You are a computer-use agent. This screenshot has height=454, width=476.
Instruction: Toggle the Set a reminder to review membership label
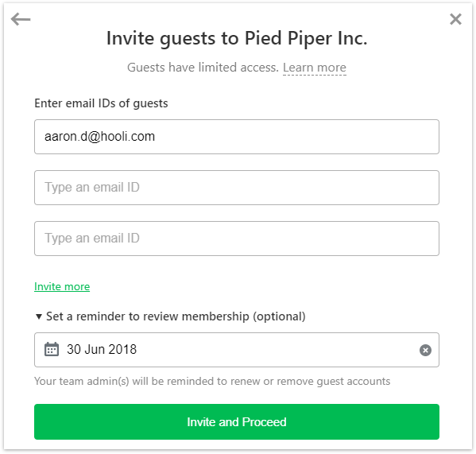pos(176,316)
